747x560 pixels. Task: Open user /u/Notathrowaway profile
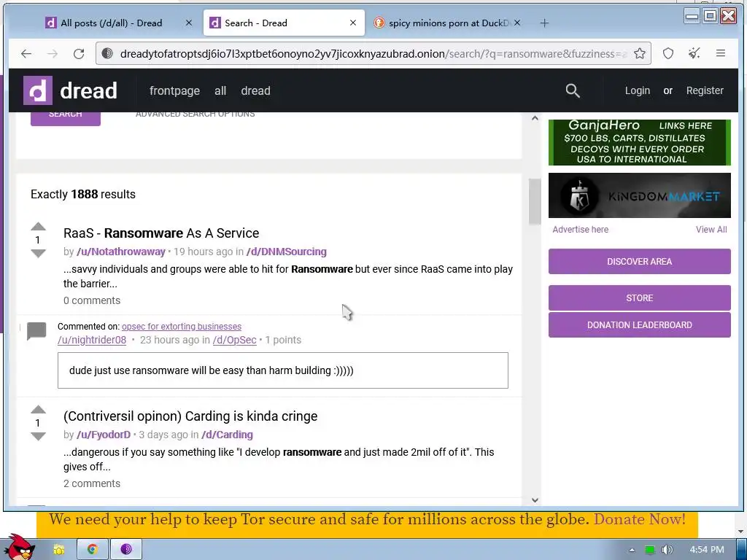(121, 252)
